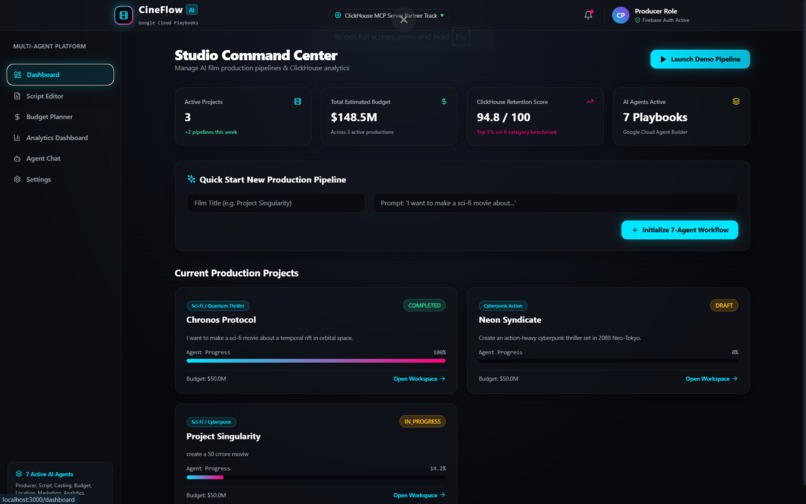Navigate to Analytics Dashboard
This screenshot has width=806, height=504.
(x=60, y=138)
